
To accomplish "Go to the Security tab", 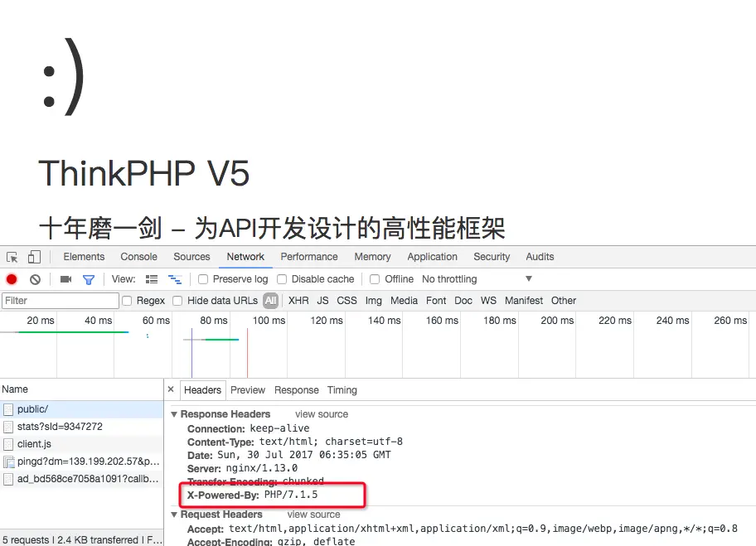I will tap(492, 257).
